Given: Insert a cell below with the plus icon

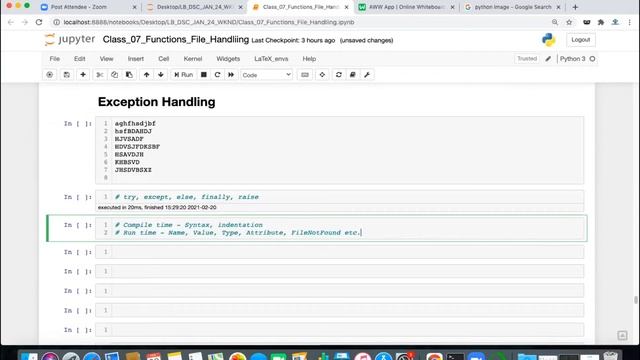Looking at the screenshot, I should [x=83, y=75].
